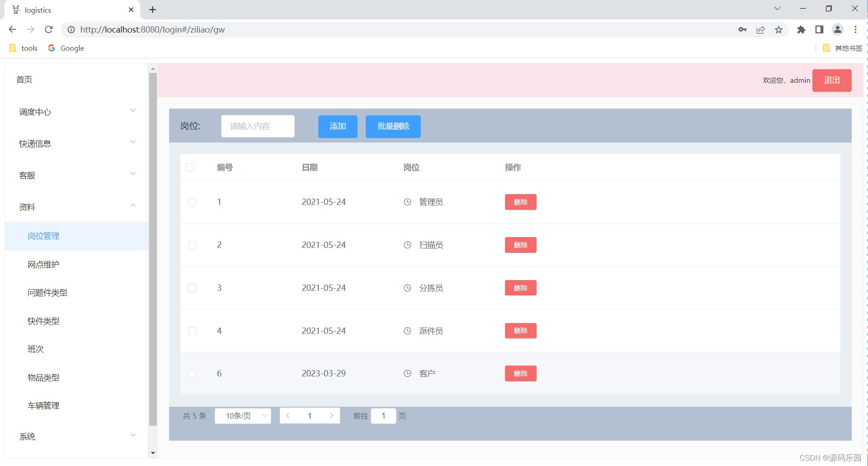Go to previous page arrow in pagination

[x=288, y=416]
